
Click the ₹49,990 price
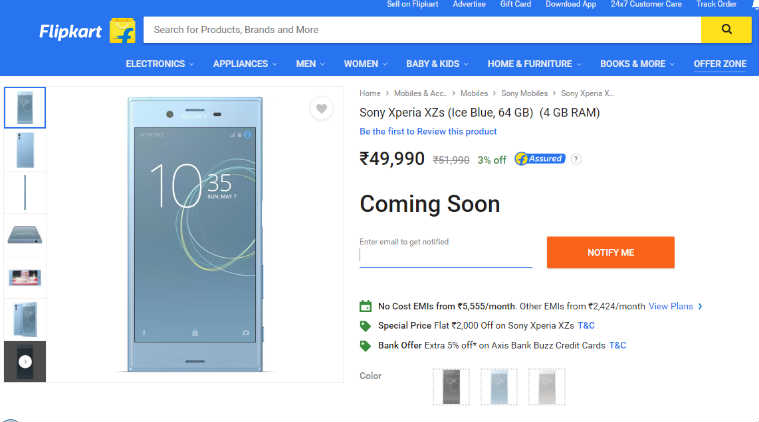392,159
